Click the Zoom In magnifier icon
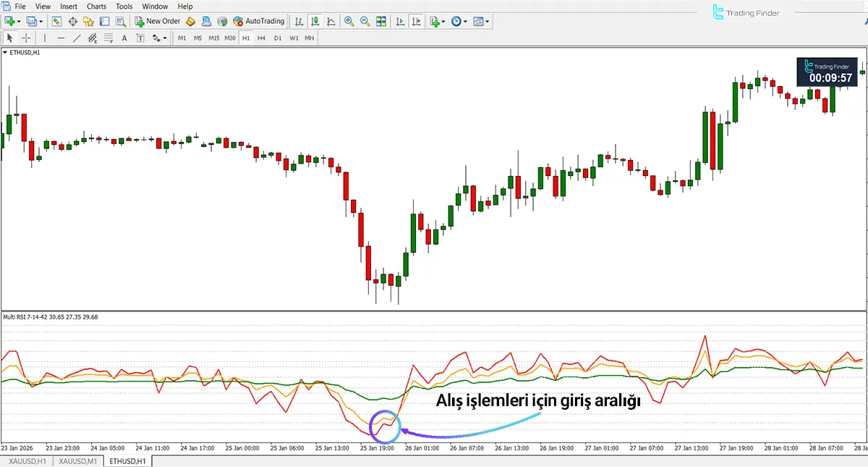The height and width of the screenshot is (467, 868). point(349,21)
